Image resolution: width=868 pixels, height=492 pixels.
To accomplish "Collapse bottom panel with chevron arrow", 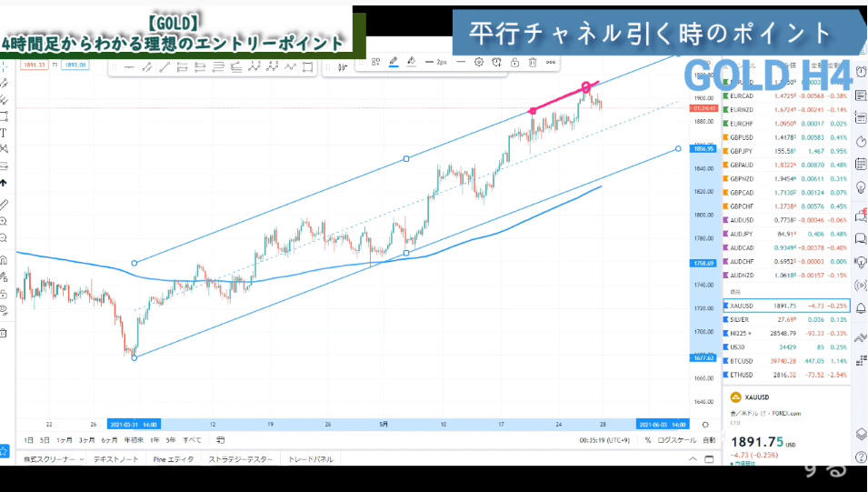I will tap(693, 459).
